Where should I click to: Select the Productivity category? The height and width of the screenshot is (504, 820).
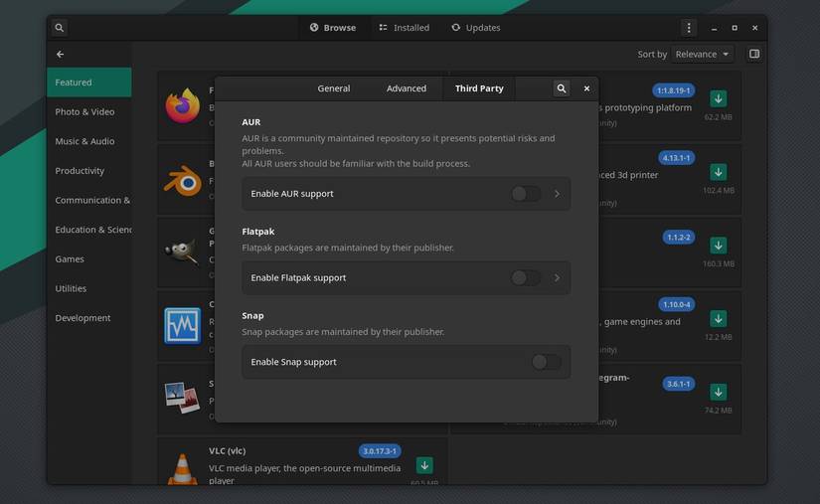point(88,170)
